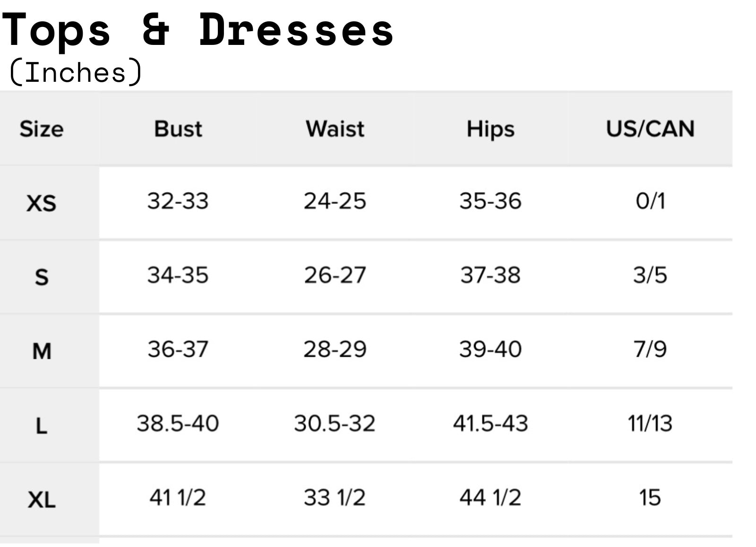The height and width of the screenshot is (547, 756).
Task: Pick the XL size row label
Action: tap(42, 499)
